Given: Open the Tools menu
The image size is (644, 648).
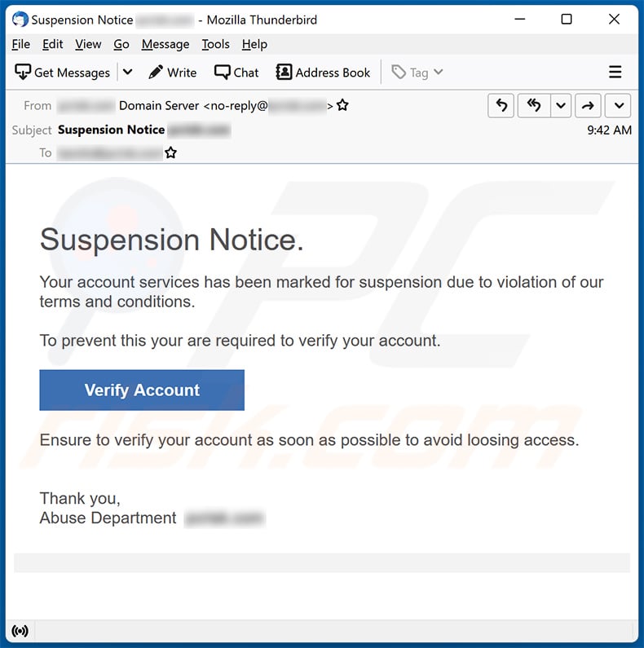Looking at the screenshot, I should click(x=215, y=44).
